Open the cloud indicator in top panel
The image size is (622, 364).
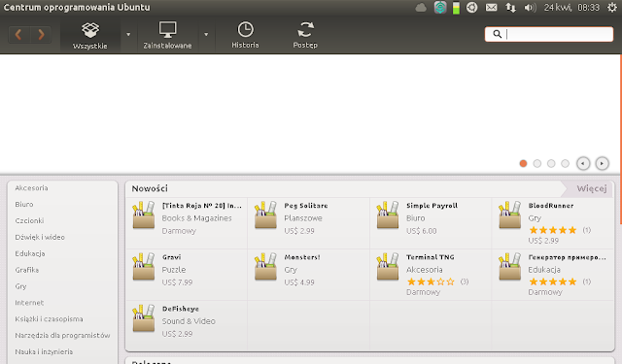tap(421, 8)
